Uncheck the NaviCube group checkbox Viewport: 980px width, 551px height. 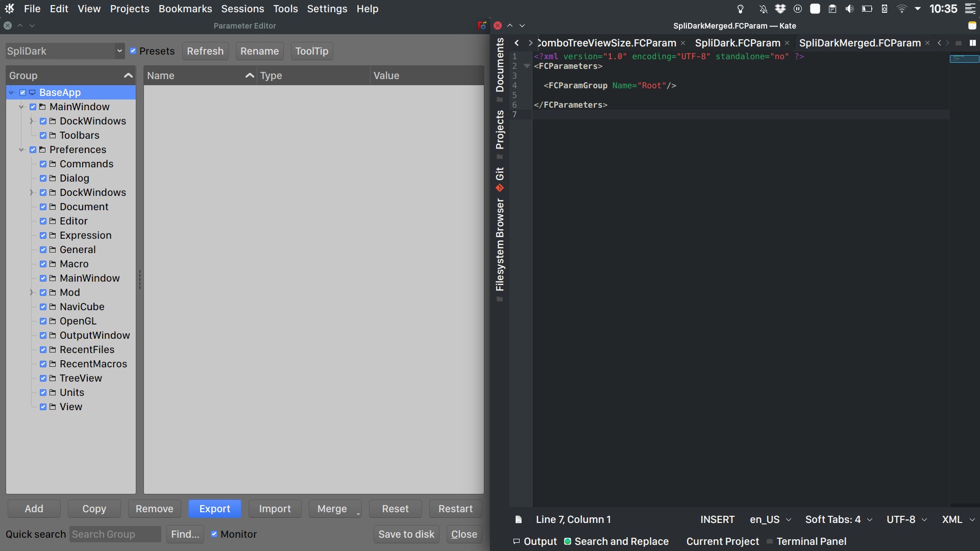point(43,307)
